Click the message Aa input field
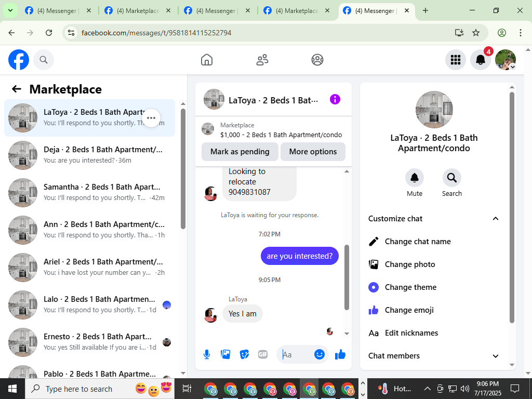This screenshot has height=399, width=532. pos(296,354)
